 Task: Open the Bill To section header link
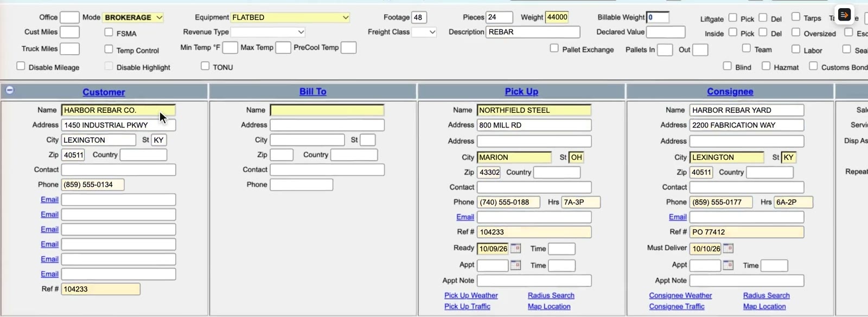[312, 92]
